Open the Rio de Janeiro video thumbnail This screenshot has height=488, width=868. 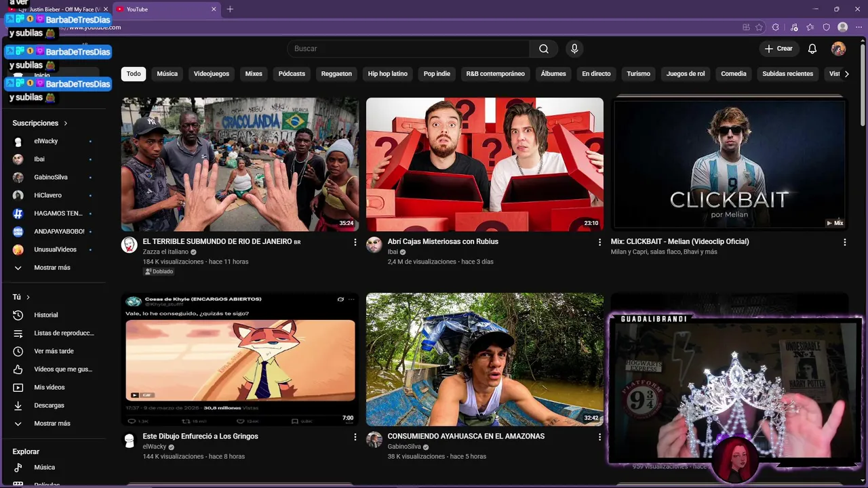[x=240, y=165]
